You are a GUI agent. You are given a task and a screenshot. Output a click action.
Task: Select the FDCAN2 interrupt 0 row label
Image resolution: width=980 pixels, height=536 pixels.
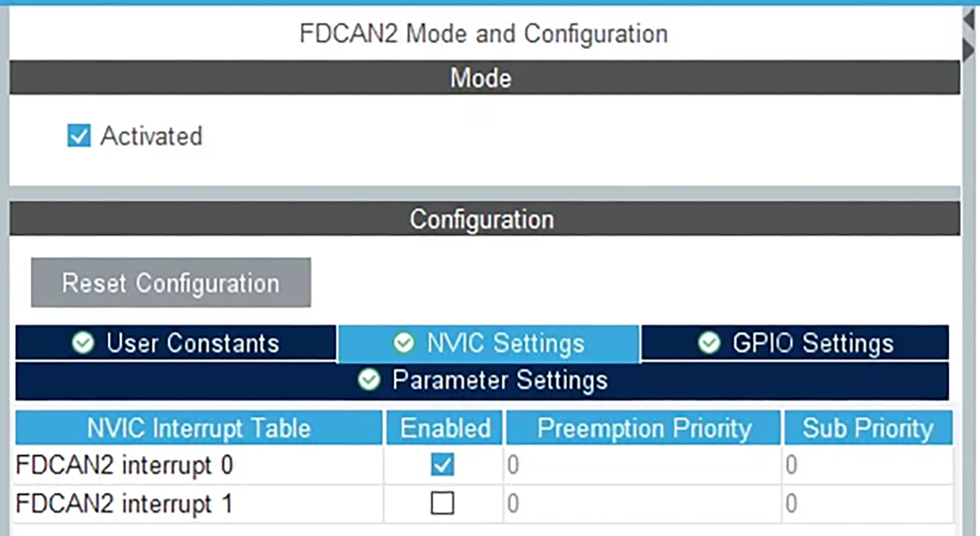point(124,466)
